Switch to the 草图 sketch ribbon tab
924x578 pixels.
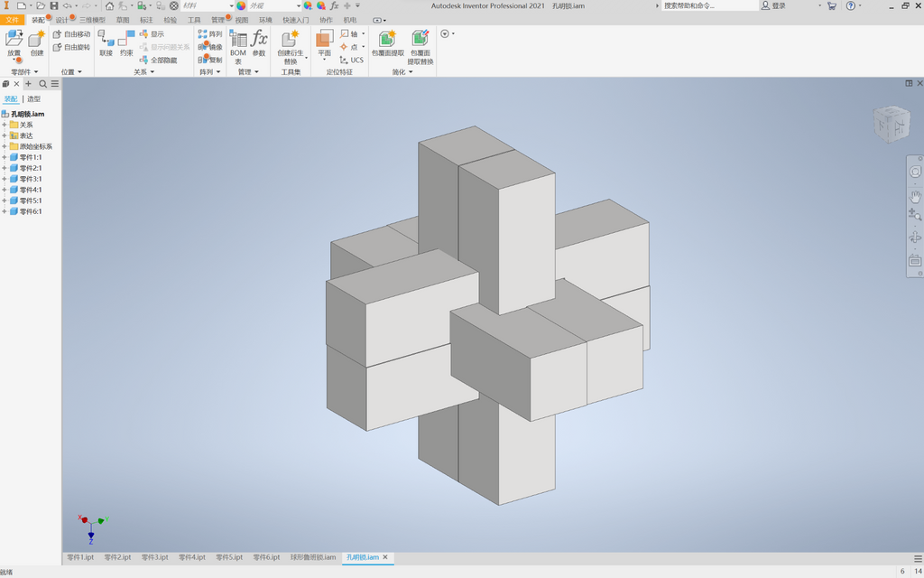pos(123,20)
